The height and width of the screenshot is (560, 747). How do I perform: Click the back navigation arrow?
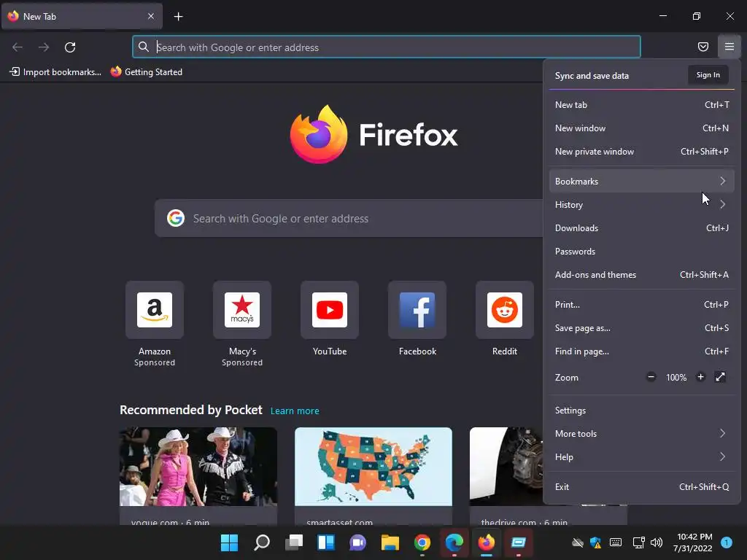click(18, 47)
